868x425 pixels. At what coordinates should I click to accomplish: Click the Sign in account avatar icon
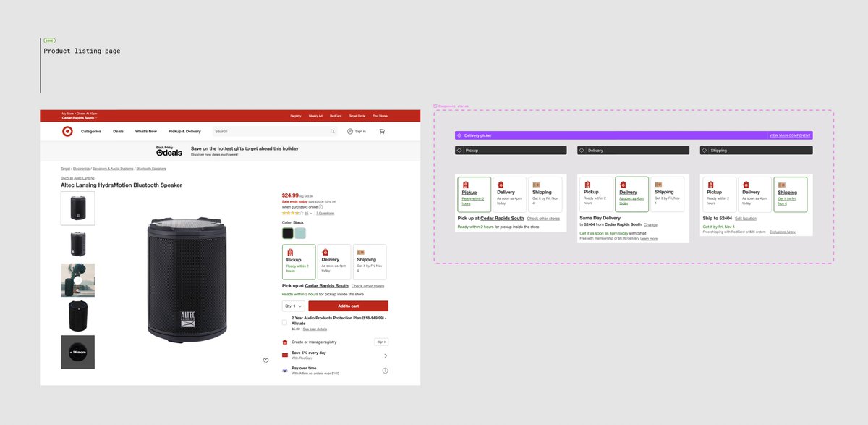click(350, 131)
